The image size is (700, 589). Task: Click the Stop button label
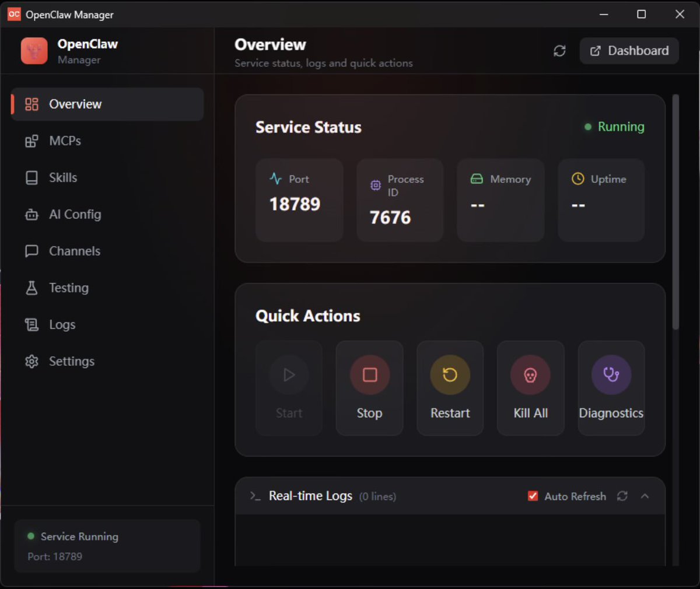[x=369, y=413]
